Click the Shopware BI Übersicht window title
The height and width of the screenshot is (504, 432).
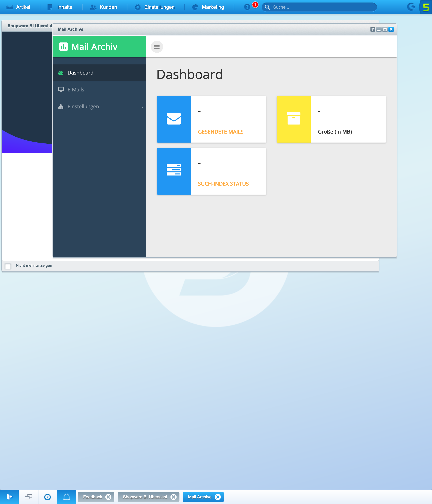[30, 26]
